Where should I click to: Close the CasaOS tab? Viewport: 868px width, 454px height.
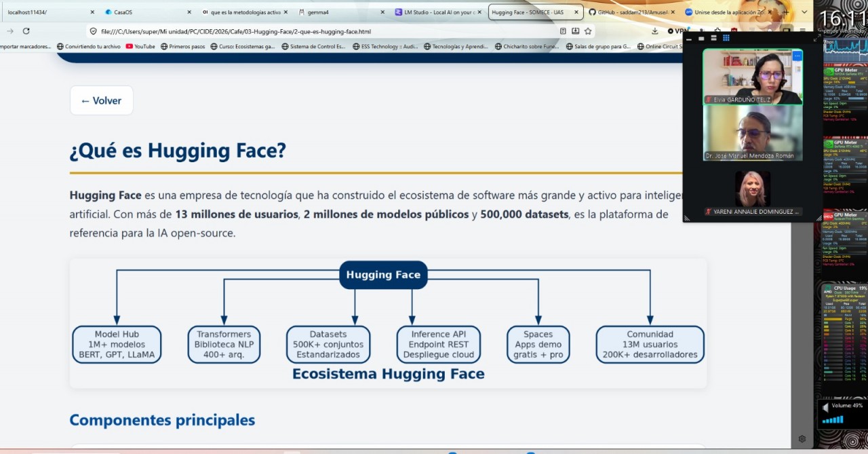coord(189,12)
